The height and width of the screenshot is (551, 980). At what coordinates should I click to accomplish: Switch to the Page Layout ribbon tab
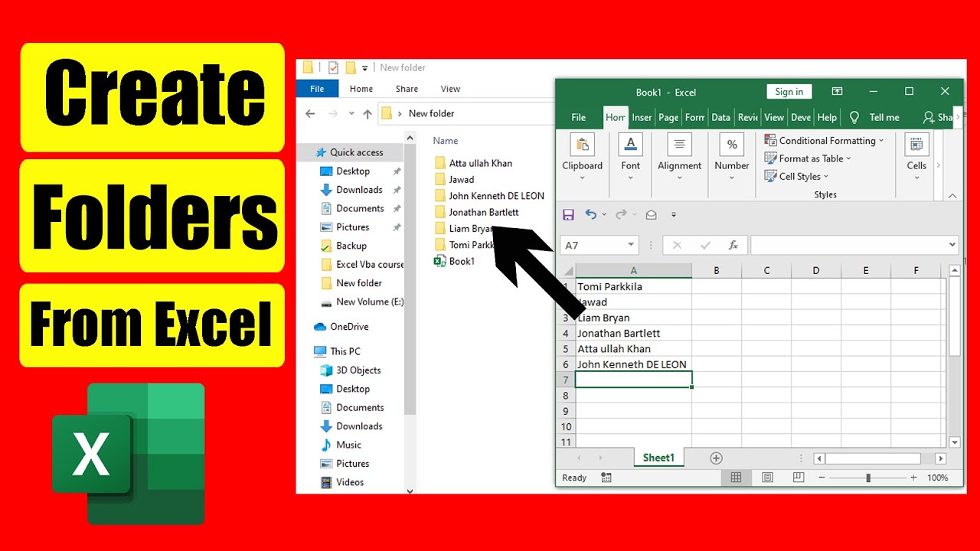pos(668,117)
